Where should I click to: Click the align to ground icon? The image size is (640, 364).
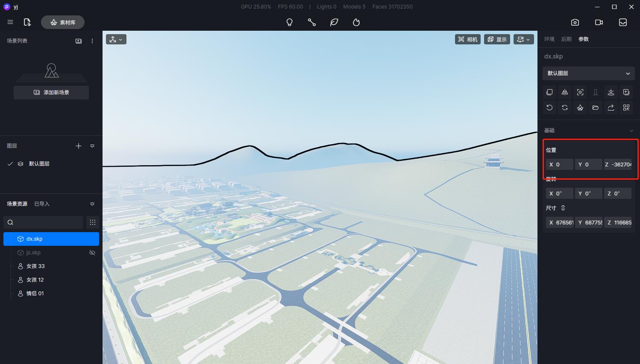tap(596, 92)
